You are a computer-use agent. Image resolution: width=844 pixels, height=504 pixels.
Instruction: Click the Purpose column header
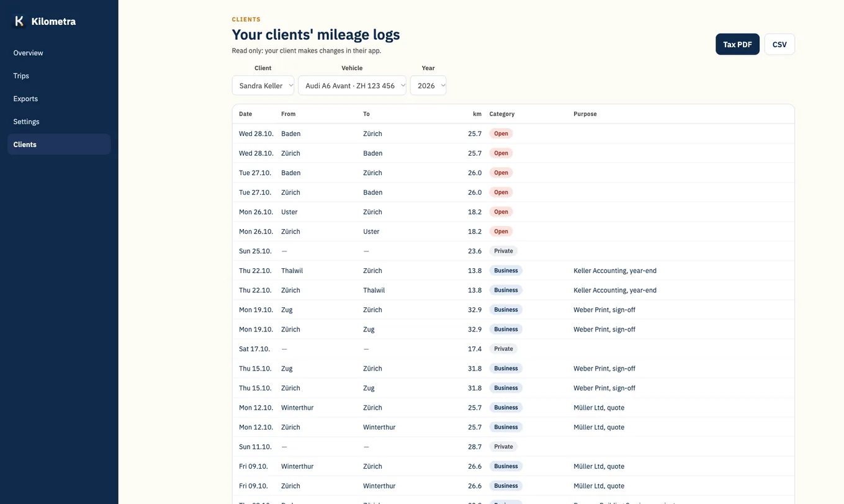click(x=585, y=114)
